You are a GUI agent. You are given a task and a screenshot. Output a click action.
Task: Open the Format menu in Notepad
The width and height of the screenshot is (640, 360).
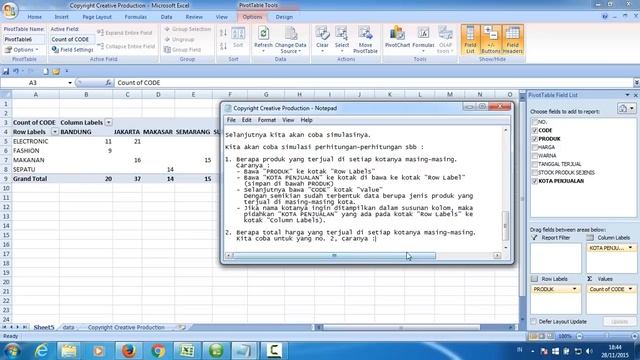click(267, 120)
